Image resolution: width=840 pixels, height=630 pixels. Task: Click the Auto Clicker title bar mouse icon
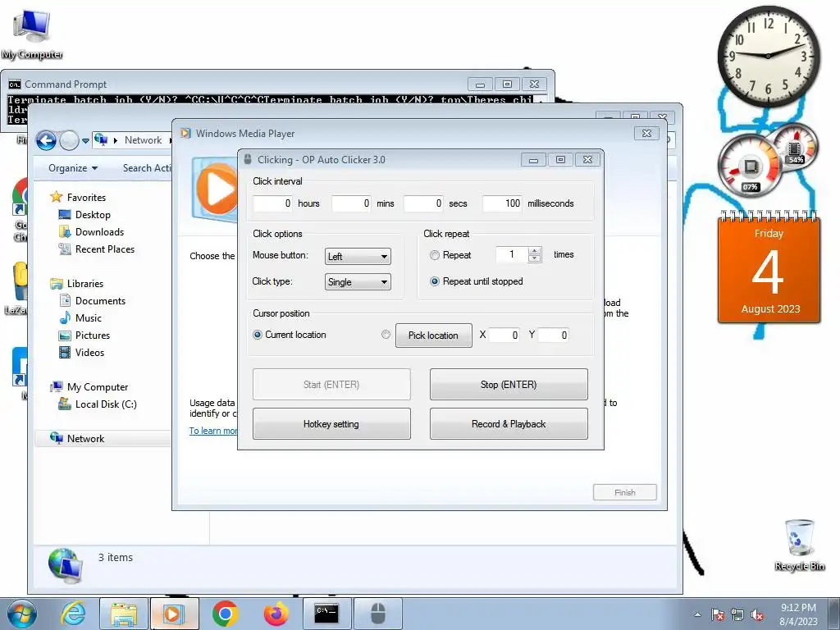248,159
